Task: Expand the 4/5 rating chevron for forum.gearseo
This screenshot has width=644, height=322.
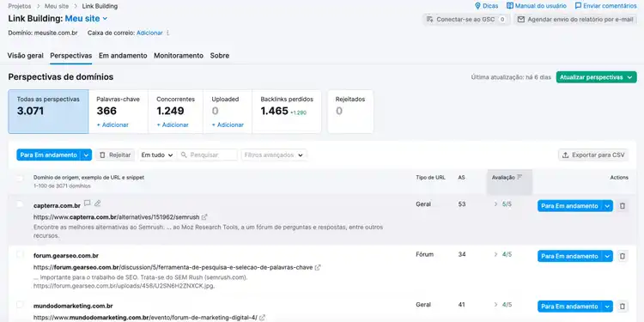Action: click(x=495, y=255)
